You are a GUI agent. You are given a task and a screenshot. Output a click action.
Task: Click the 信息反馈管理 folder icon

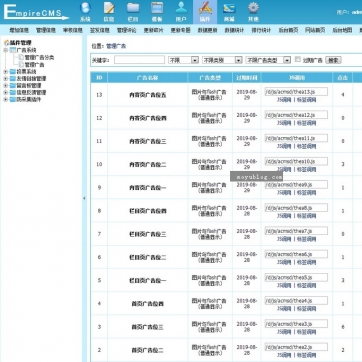click(13, 92)
